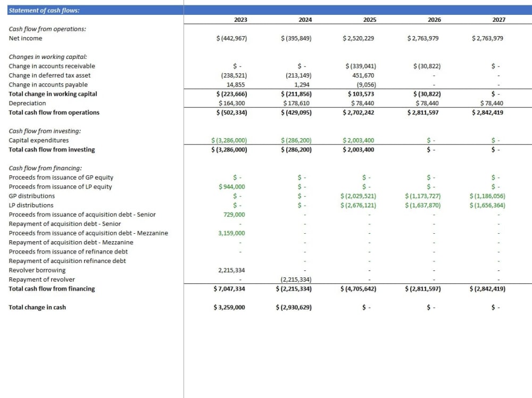Click the 2024 column header

(304, 20)
